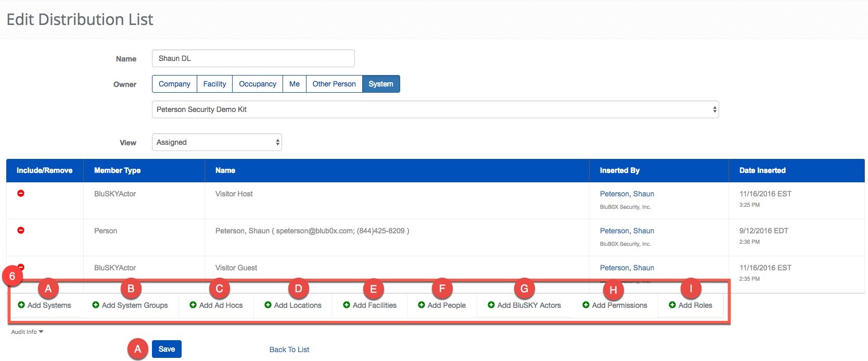Click the Add System Groups plus icon
This screenshot has width=868, height=361.
[x=96, y=305]
